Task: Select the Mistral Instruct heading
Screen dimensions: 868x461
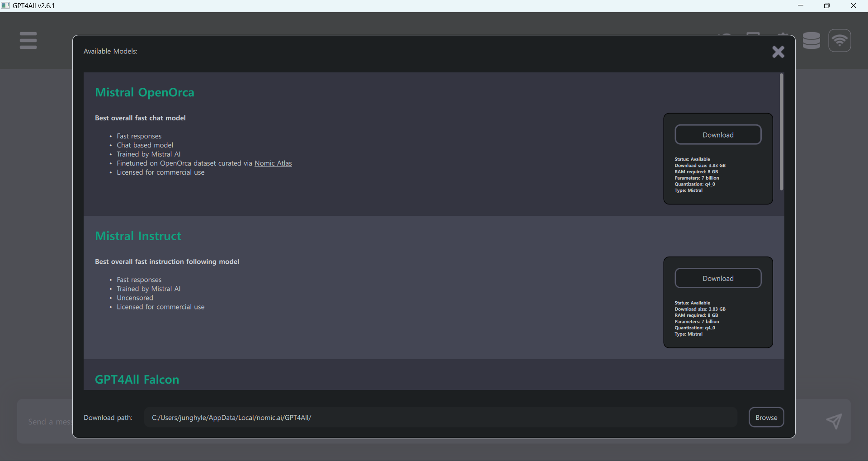Action: pos(138,236)
